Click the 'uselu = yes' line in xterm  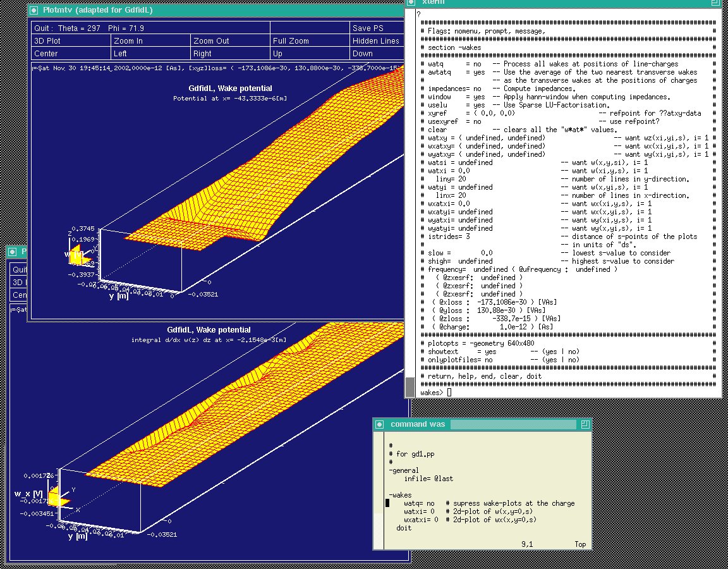point(568,105)
